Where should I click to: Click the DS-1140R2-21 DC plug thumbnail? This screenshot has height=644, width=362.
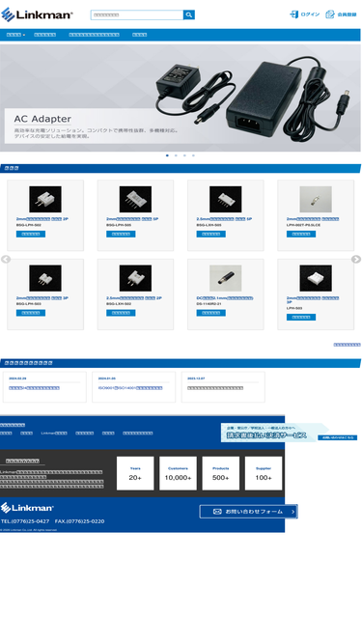(225, 278)
